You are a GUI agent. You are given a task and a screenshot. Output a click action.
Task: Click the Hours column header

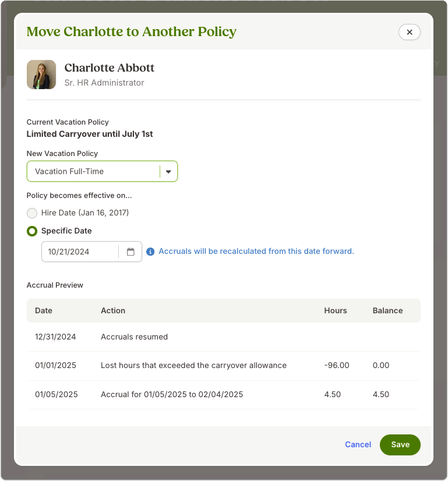336,310
